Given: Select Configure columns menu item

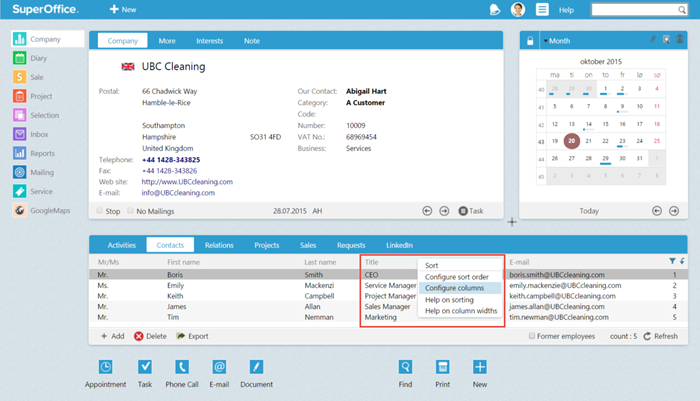Looking at the screenshot, I should click(x=460, y=288).
